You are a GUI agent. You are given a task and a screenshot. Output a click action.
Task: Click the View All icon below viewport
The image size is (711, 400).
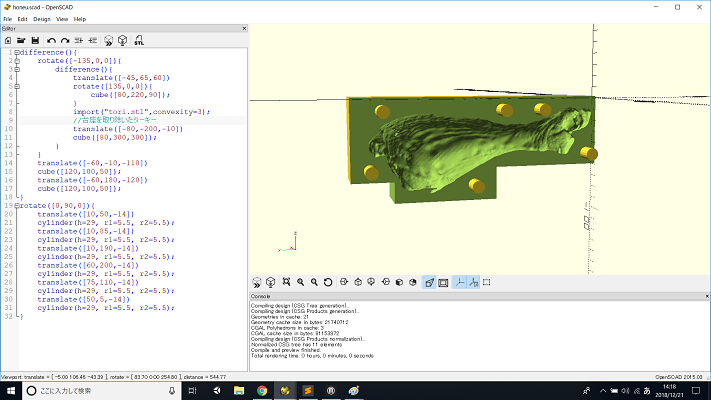[286, 282]
